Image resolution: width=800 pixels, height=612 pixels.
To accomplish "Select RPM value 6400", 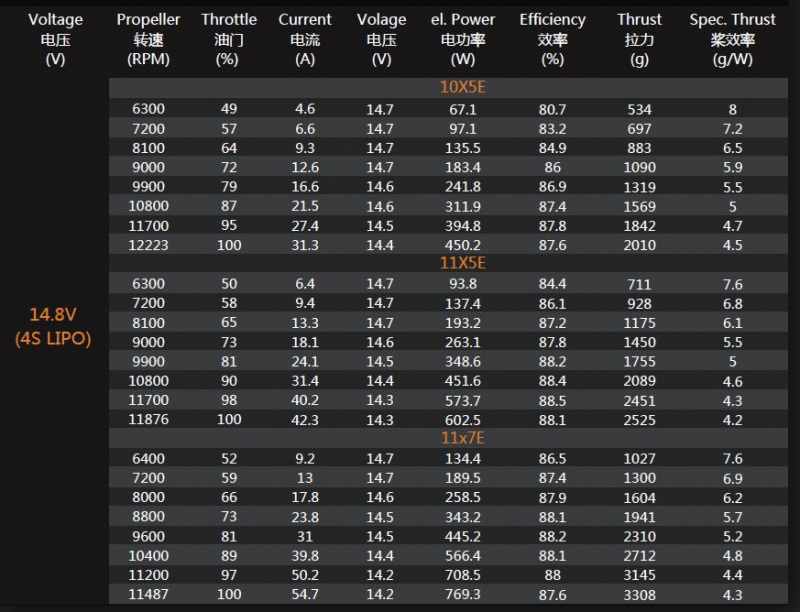I will click(x=148, y=458).
